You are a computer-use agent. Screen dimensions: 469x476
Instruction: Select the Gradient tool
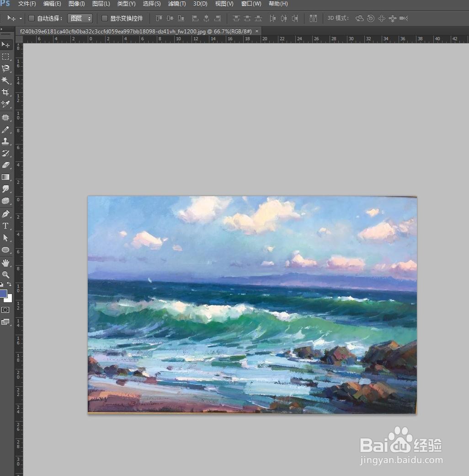(5, 177)
